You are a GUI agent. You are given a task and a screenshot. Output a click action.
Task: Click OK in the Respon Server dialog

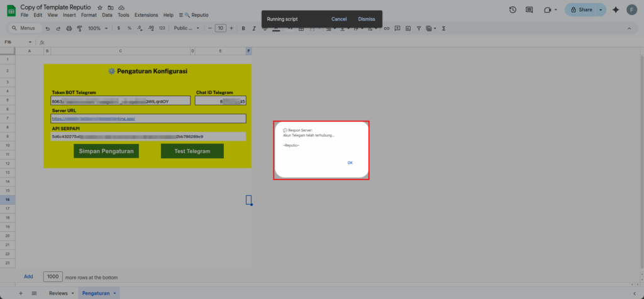click(x=350, y=163)
